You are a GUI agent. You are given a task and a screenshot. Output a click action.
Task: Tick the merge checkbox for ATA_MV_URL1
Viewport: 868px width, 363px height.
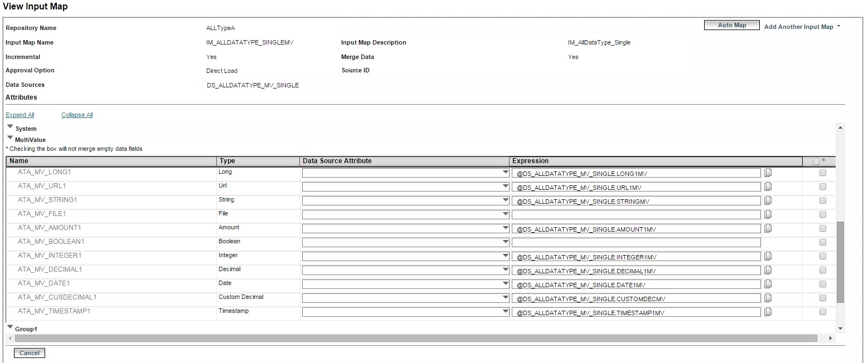(823, 187)
